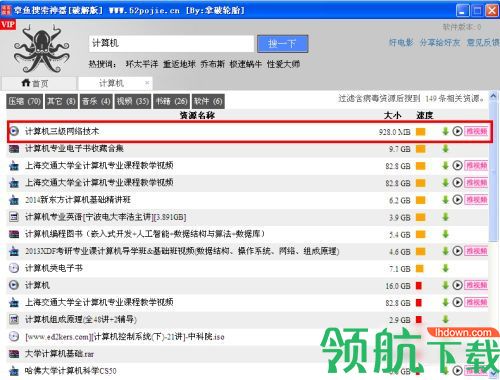
Task: Filter results by 音乐 (4)
Action: pyautogui.click(x=96, y=101)
